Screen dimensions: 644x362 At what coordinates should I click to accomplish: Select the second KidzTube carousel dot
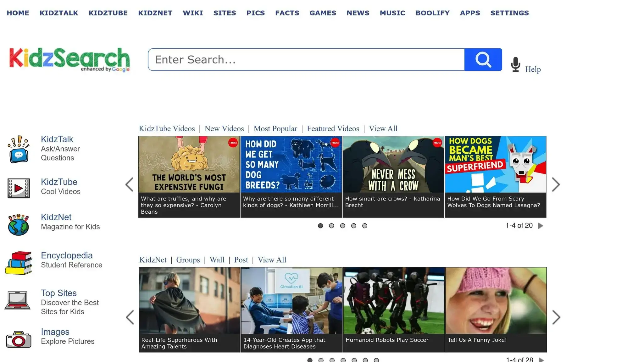click(332, 226)
